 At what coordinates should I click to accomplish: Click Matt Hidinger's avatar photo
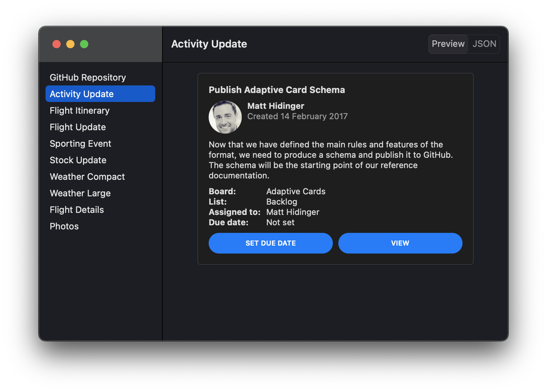click(x=225, y=117)
